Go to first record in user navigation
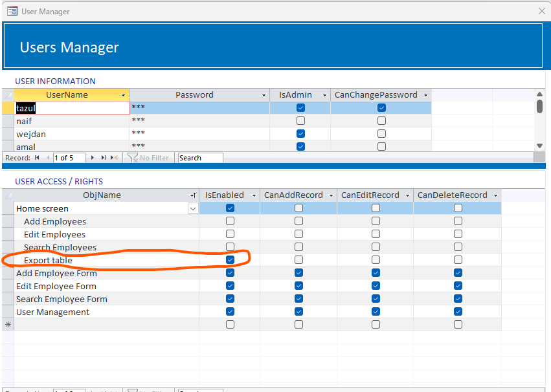 [x=37, y=158]
